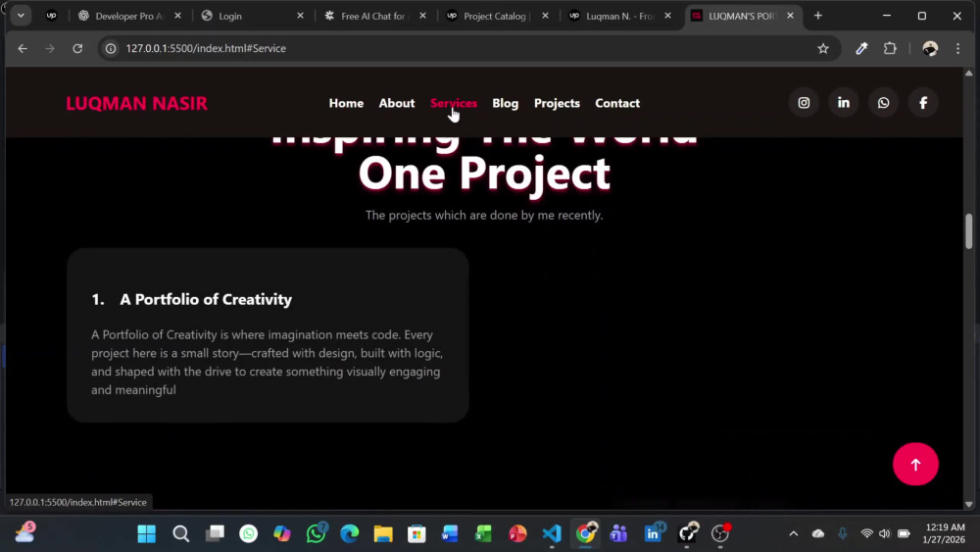Open a new browser tab

tap(818, 16)
